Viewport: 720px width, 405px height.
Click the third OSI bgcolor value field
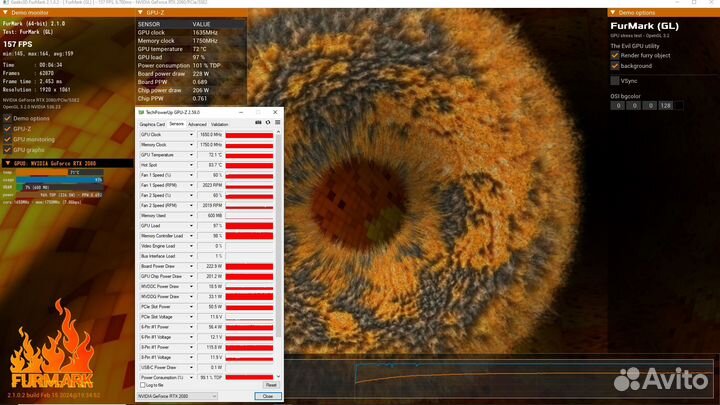click(x=649, y=106)
